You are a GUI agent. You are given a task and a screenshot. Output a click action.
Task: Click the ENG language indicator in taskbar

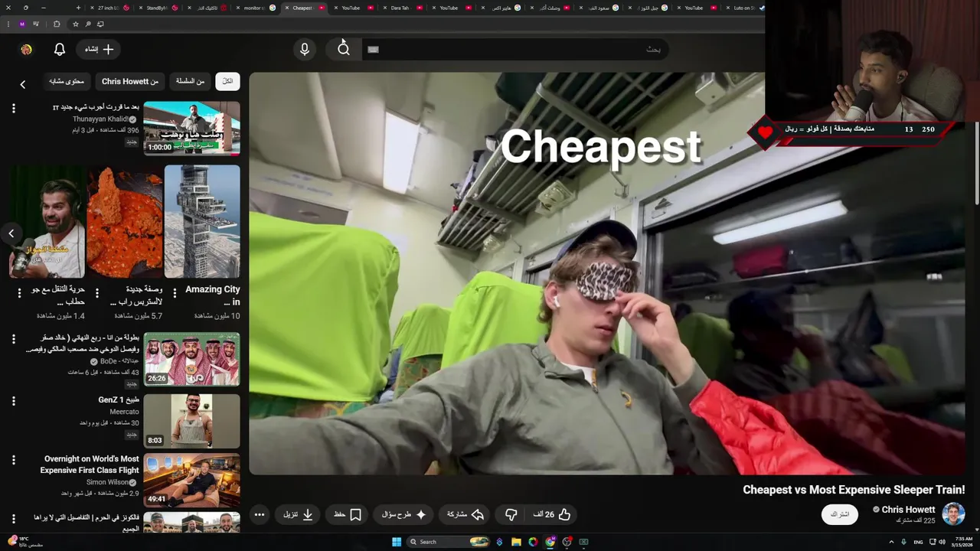point(918,542)
